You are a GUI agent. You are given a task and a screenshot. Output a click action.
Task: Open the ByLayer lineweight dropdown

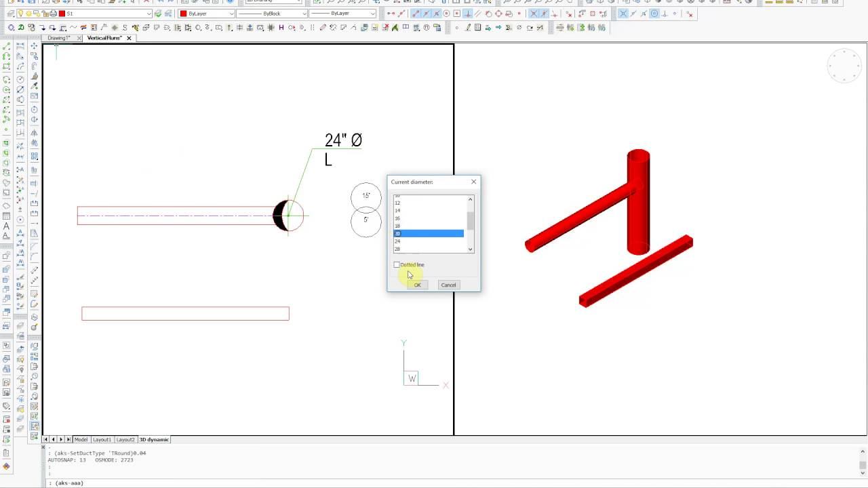click(x=372, y=14)
